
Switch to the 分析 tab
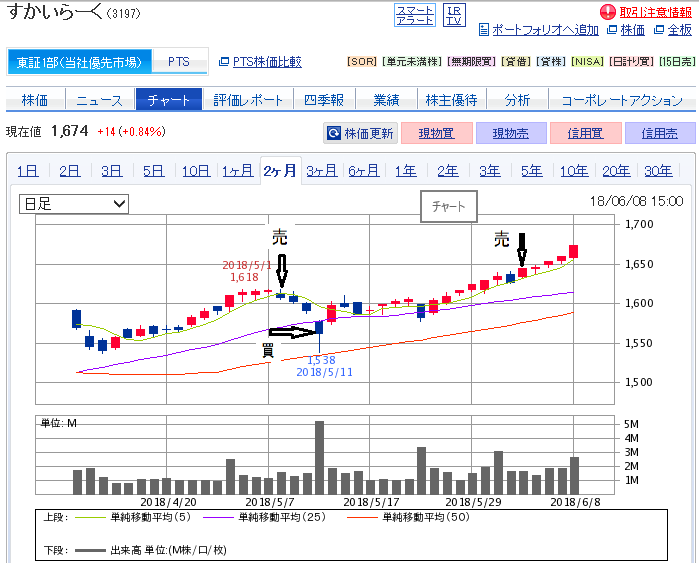coord(517,99)
